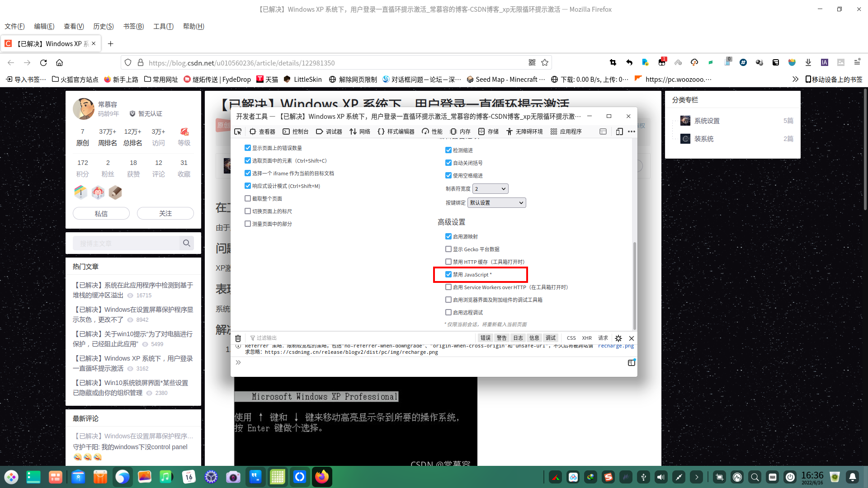Image resolution: width=868 pixels, height=488 pixels.
Task: Click the 关注 button on author card
Action: point(165,213)
